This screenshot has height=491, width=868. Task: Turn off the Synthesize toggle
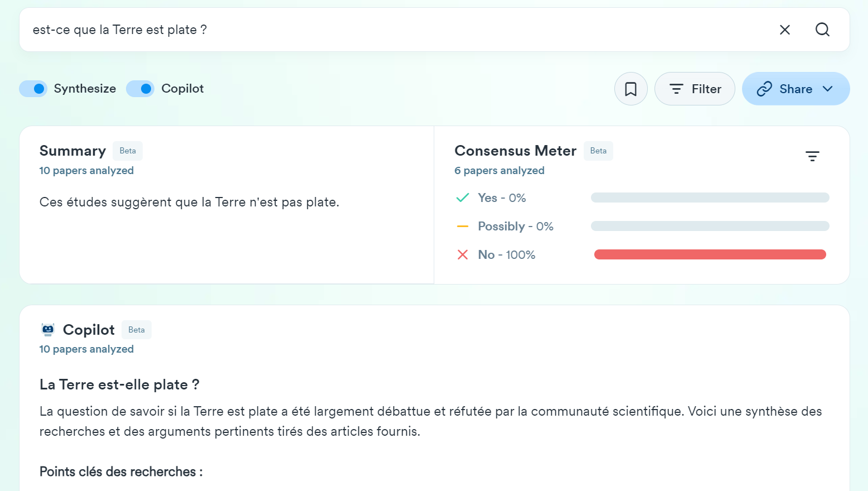click(x=33, y=89)
